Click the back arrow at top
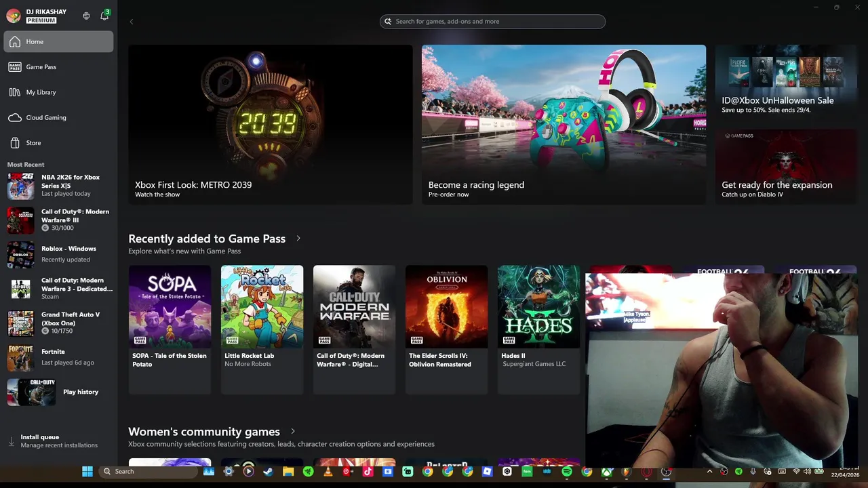 (x=132, y=22)
